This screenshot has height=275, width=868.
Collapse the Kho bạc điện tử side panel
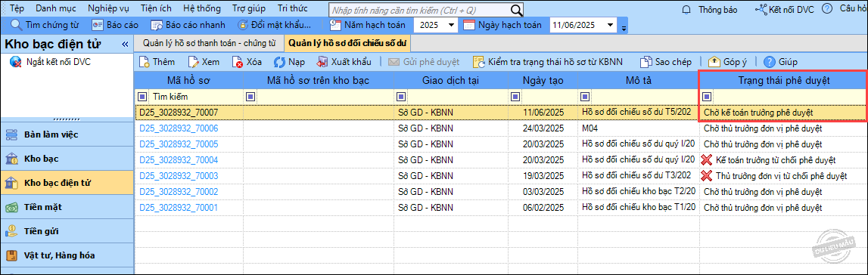click(125, 44)
